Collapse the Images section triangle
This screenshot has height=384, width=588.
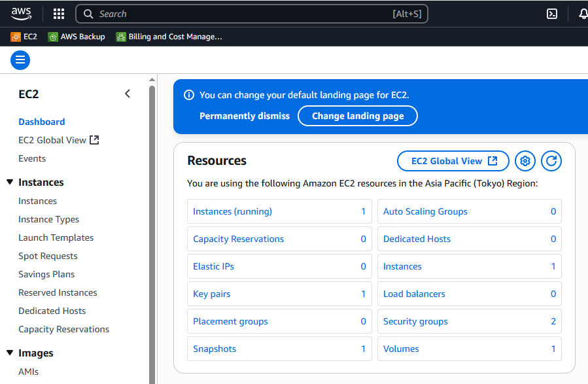tap(10, 353)
